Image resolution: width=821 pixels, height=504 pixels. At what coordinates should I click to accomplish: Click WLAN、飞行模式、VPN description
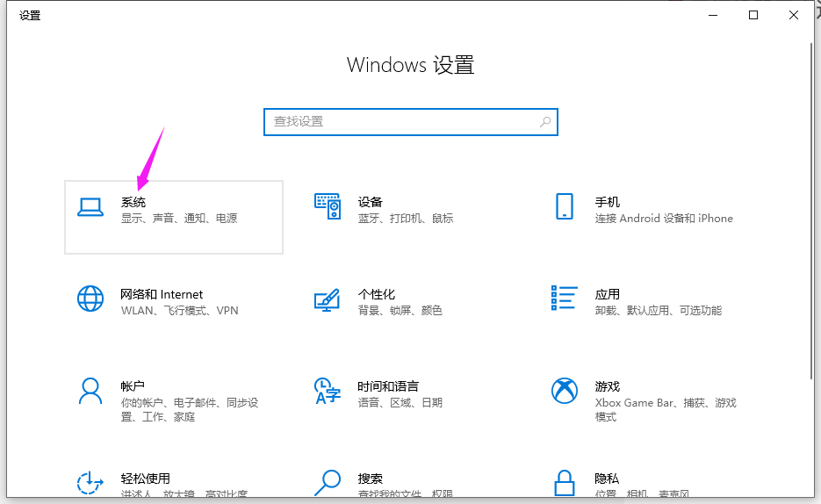[180, 310]
